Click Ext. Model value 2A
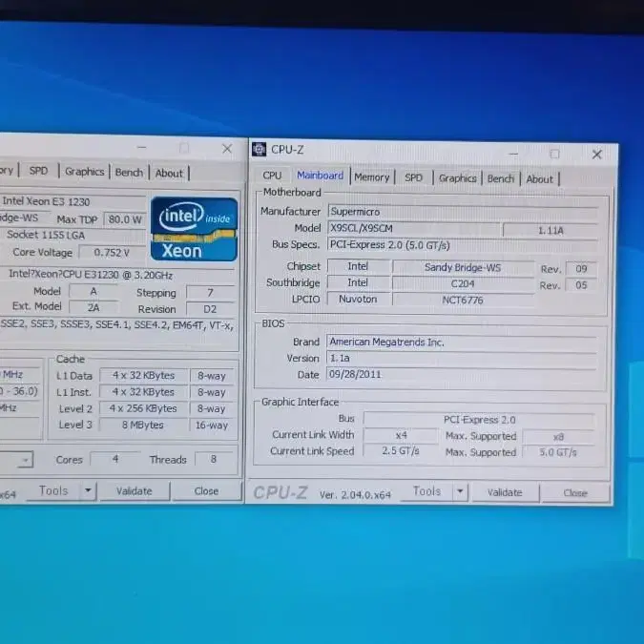 click(93, 307)
